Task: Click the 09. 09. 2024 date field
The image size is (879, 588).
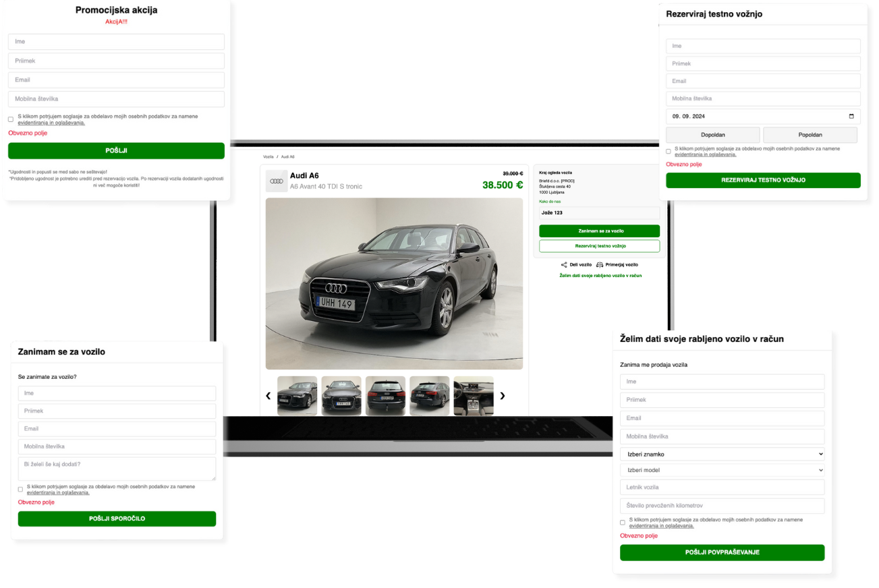Action: click(x=763, y=116)
